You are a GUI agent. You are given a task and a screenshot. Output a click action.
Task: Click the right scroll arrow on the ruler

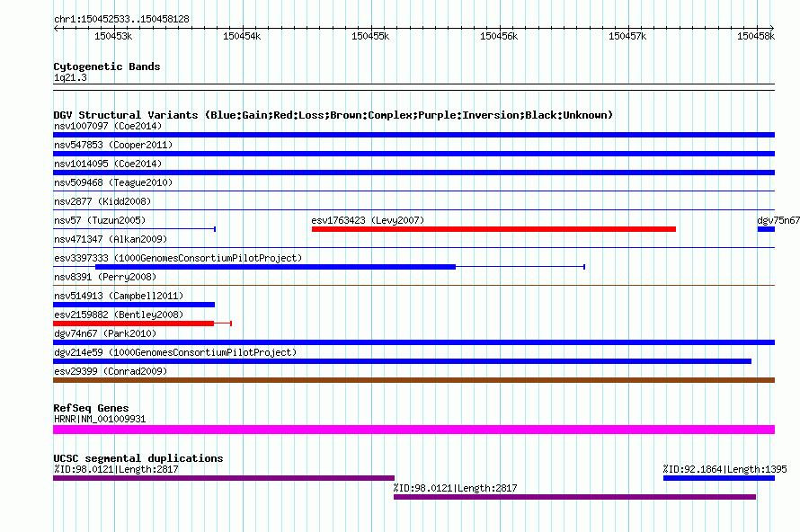(771, 29)
